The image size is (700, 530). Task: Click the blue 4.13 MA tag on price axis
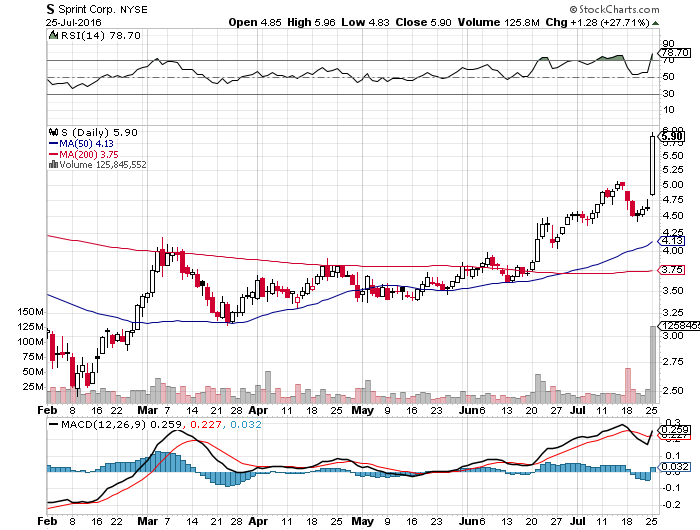click(x=672, y=241)
